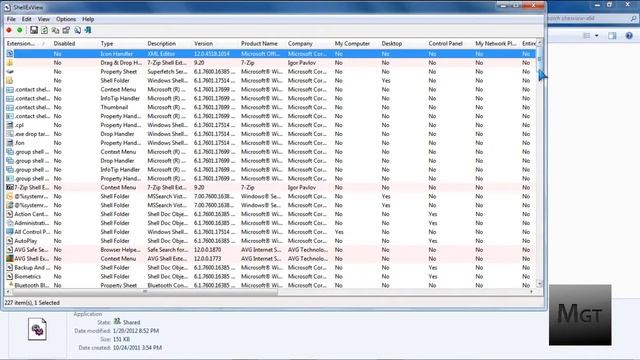Click the AVG Shell Exte... description cell
Viewport: 640px width, 360px height.
pyautogui.click(x=167, y=259)
